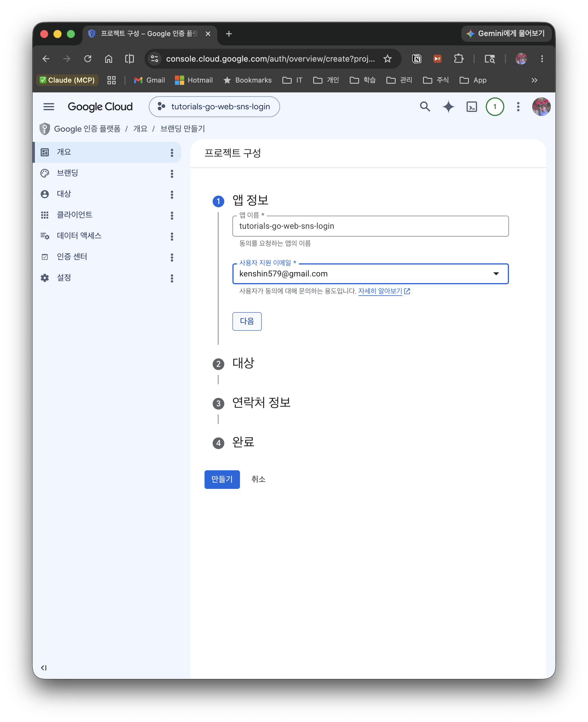Screen dimensions: 588x722
Task: Click Gemini에게 물어보기 button
Action: [x=506, y=33]
